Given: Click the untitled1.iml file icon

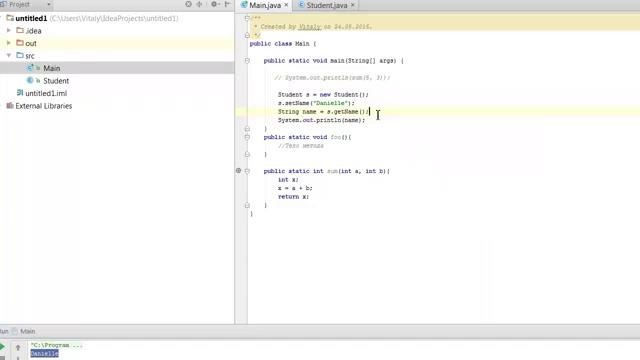Looking at the screenshot, I should (x=20, y=93).
